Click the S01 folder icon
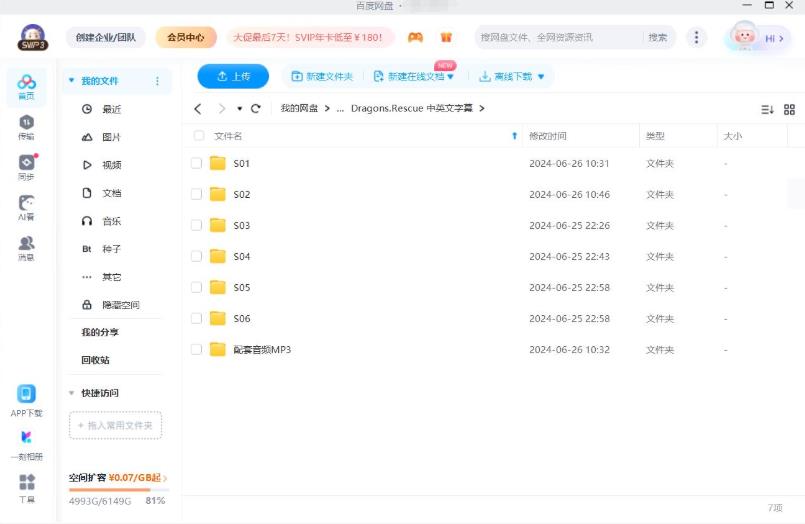This screenshot has height=524, width=805. tap(218, 163)
